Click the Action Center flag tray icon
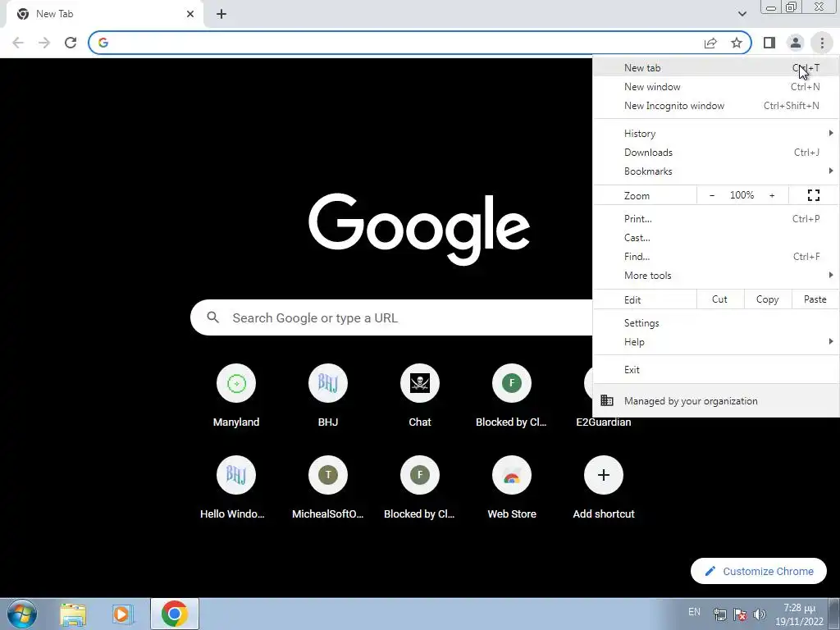The height and width of the screenshot is (630, 840). pyautogui.click(x=740, y=614)
